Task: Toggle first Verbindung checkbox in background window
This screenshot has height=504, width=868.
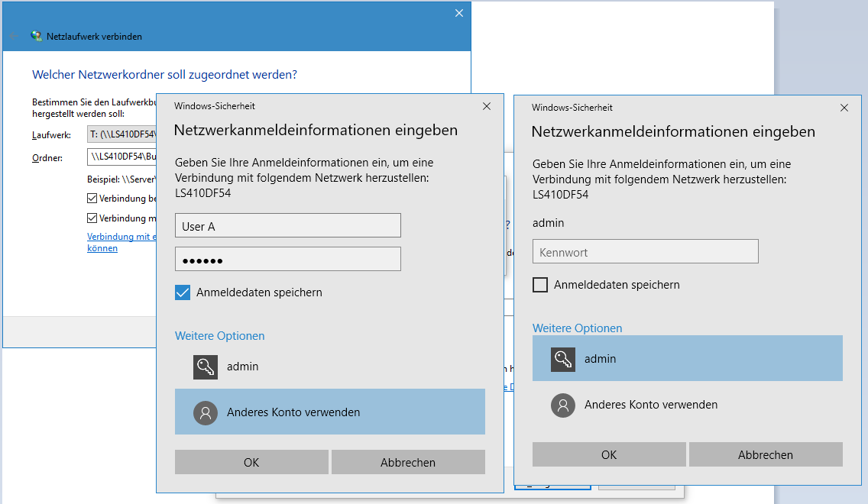Action: point(92,198)
